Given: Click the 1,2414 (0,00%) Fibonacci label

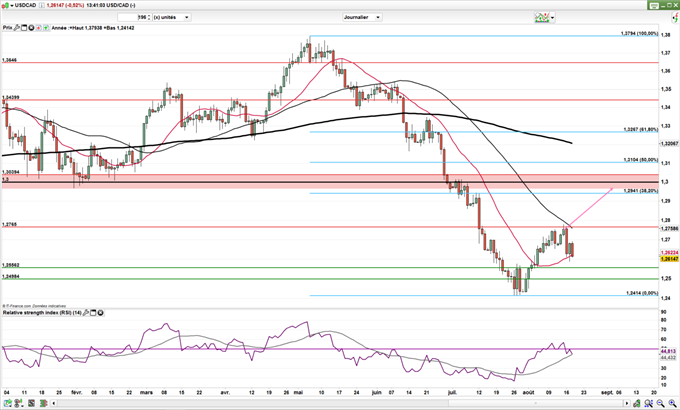Looking at the screenshot, I should (x=642, y=293).
